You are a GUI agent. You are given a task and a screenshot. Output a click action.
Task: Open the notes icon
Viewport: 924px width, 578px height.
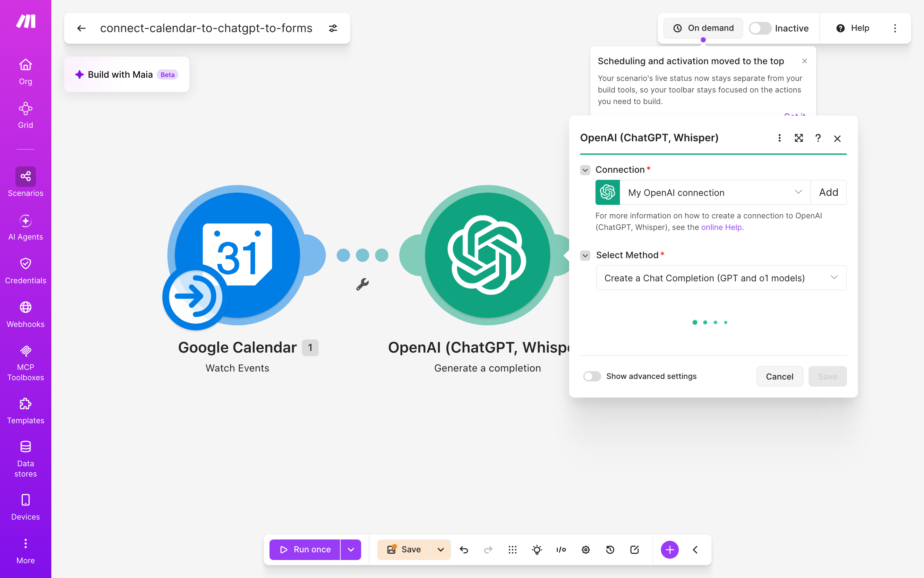click(635, 550)
